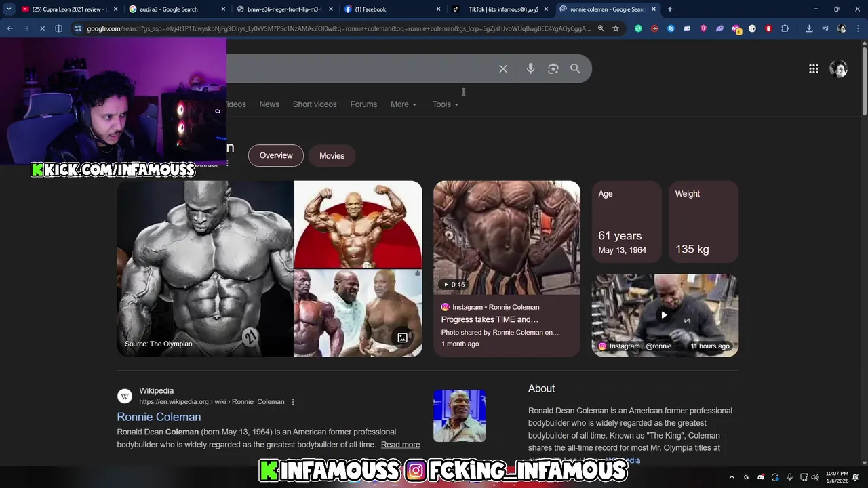Open the media control icon in toolbar

point(825,28)
